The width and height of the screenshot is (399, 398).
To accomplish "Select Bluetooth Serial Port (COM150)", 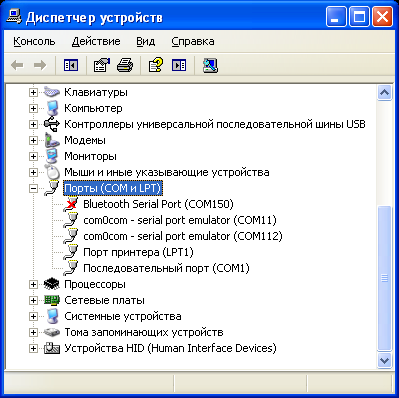I will [158, 204].
